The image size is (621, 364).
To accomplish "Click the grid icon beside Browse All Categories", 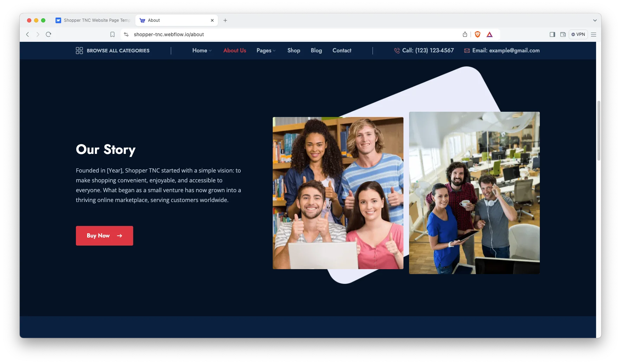I will pyautogui.click(x=79, y=51).
